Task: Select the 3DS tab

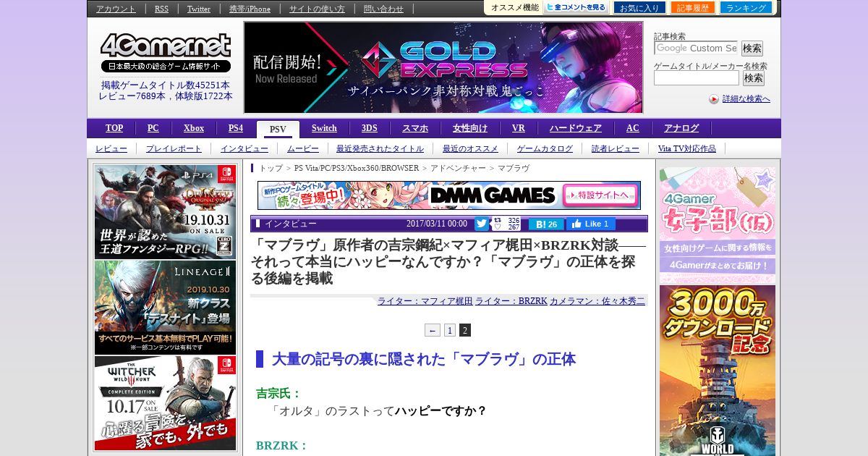Action: [370, 128]
